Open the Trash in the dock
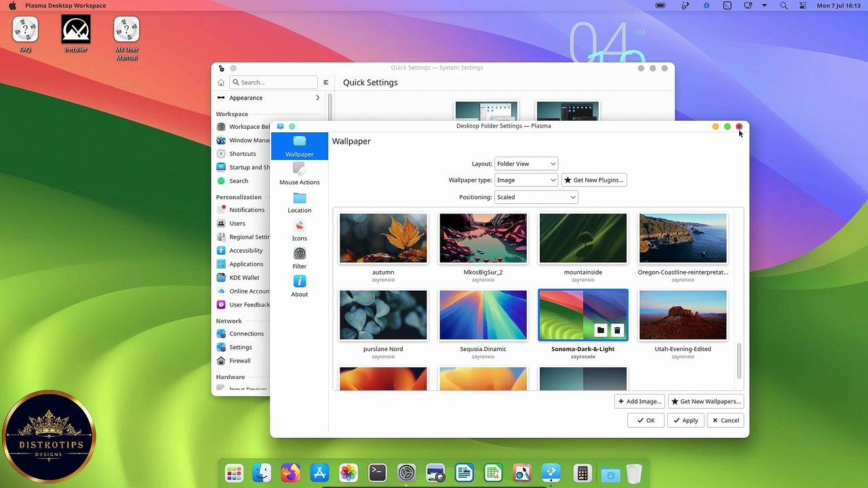The image size is (868, 488). click(x=634, y=473)
